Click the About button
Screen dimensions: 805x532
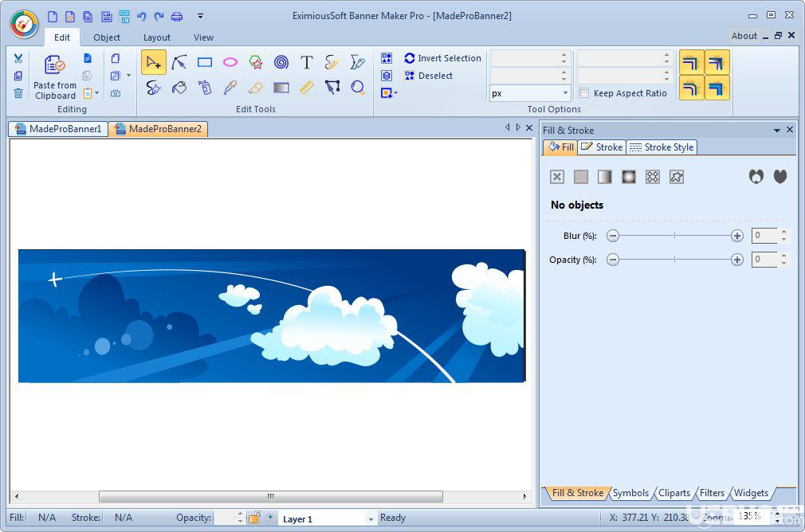point(744,36)
